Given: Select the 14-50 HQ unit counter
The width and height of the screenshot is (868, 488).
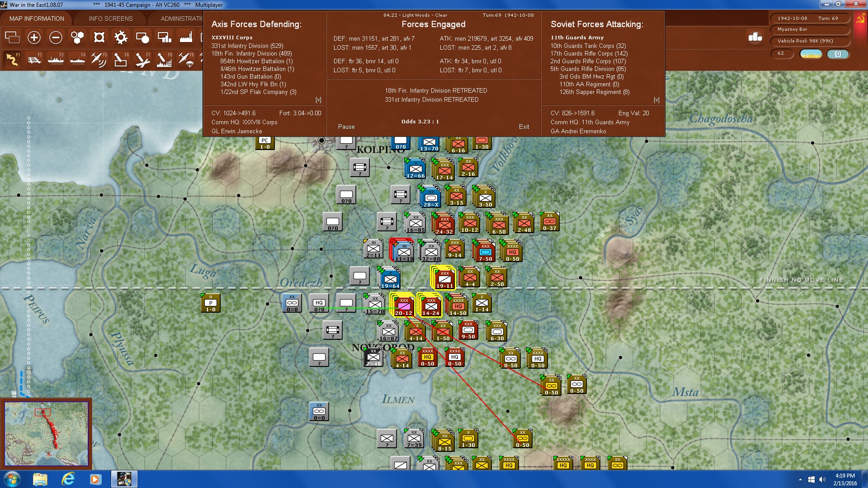Looking at the screenshot, I should point(458,305).
